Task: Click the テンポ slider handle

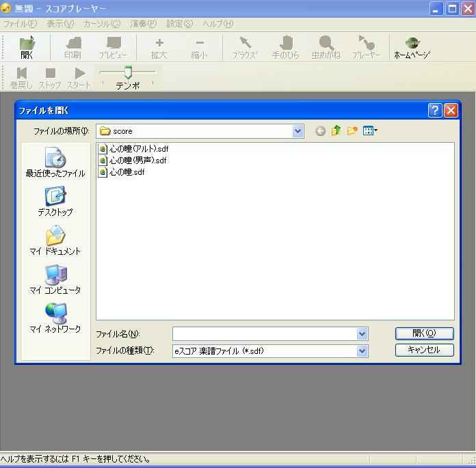Action: point(128,72)
